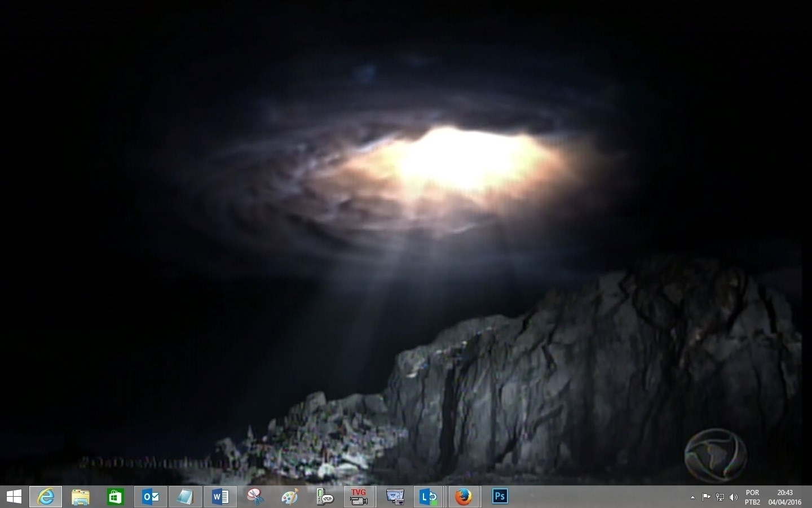Expand hidden system tray icons
This screenshot has height=508, width=812.
tap(692, 497)
